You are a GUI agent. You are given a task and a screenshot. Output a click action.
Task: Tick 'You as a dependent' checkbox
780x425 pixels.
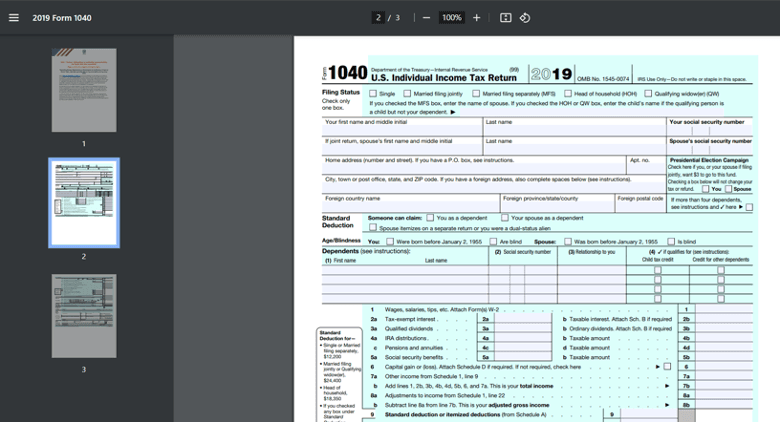pos(430,218)
